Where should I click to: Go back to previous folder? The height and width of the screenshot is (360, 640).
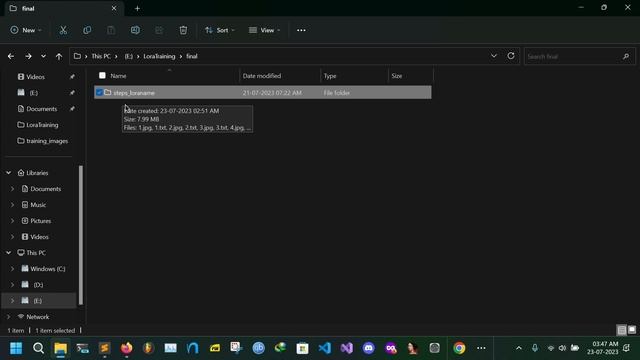pos(11,56)
